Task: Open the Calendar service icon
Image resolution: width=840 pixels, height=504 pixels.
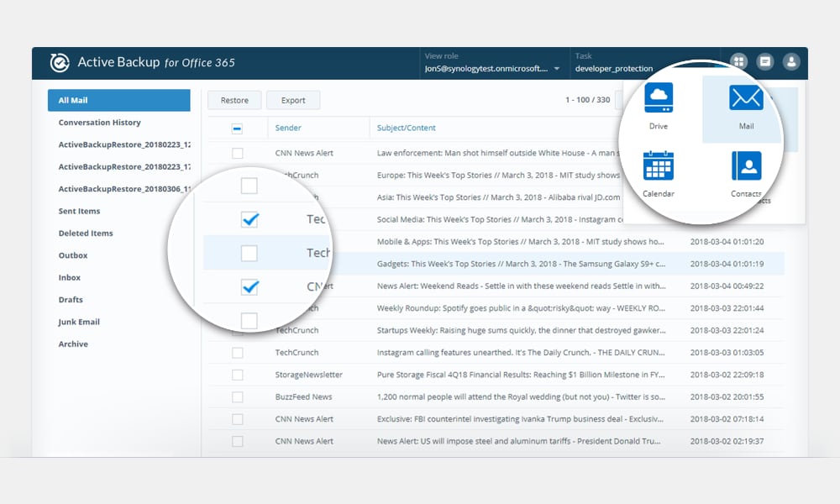Action: click(659, 165)
